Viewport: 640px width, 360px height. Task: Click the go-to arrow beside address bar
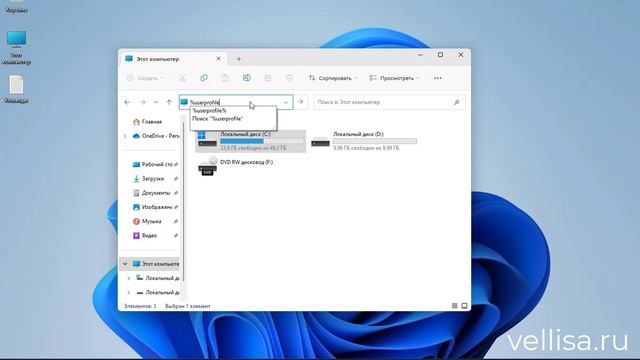pyautogui.click(x=300, y=102)
